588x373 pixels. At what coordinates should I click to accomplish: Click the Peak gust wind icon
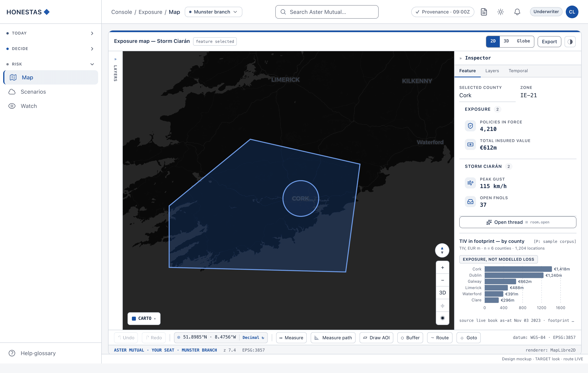pyautogui.click(x=470, y=183)
